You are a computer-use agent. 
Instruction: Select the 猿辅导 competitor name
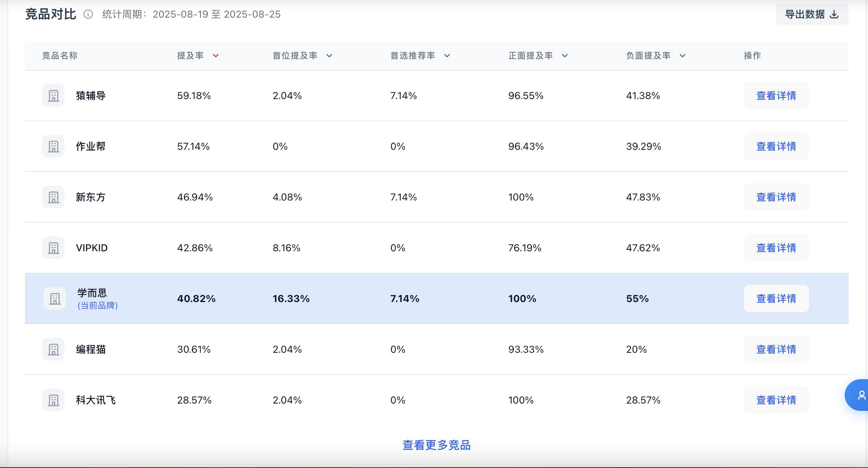click(91, 95)
